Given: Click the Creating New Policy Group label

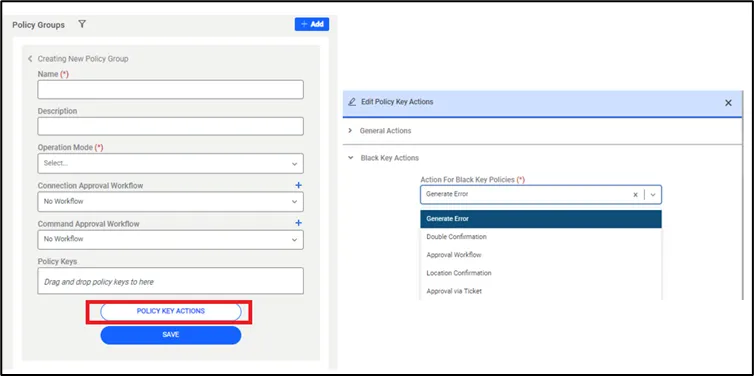Looking at the screenshot, I should click(83, 59).
